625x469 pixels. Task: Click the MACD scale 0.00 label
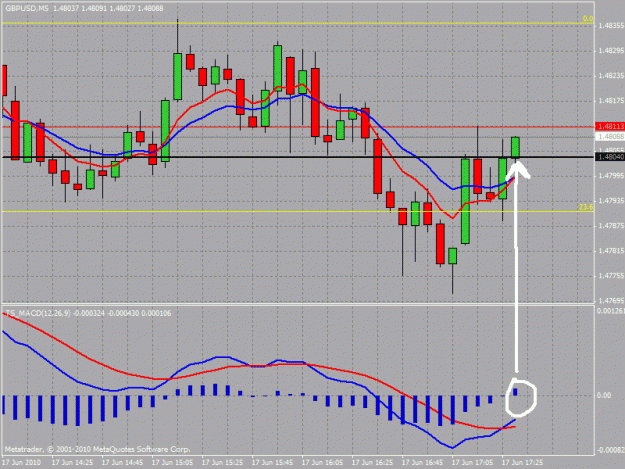pyautogui.click(x=604, y=395)
